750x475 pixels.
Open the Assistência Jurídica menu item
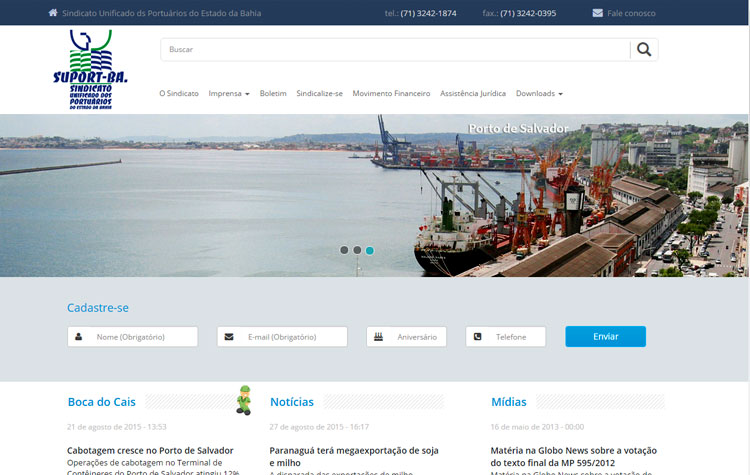pyautogui.click(x=473, y=93)
